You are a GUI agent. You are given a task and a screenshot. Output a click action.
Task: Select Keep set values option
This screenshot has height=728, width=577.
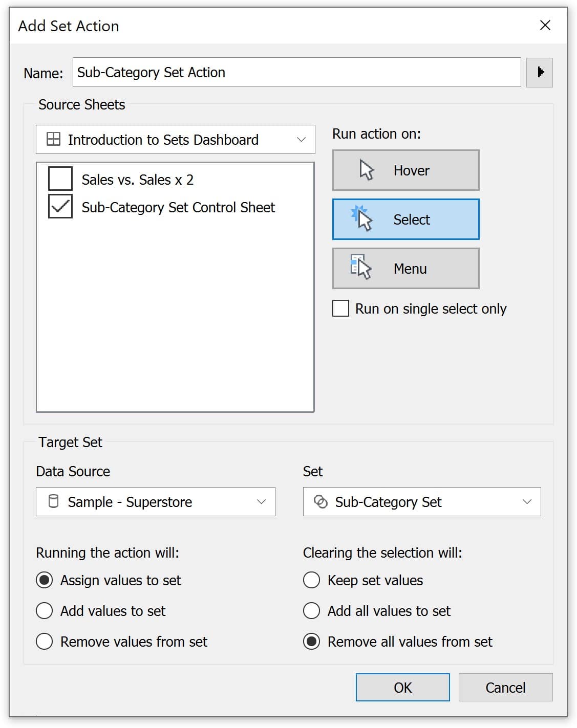click(312, 580)
